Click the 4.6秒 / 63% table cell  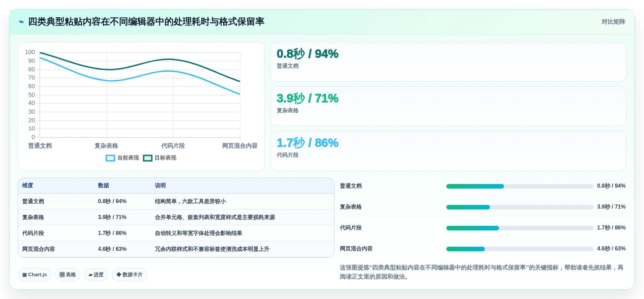112,249
